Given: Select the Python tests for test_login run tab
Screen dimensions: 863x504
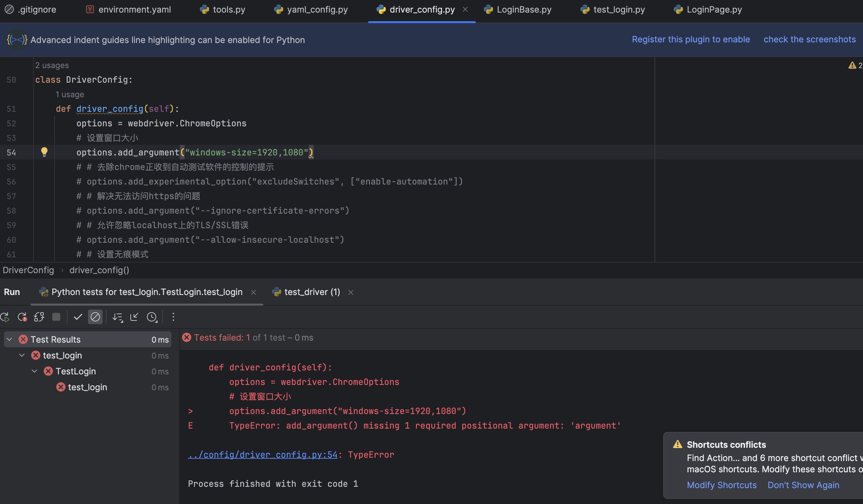Looking at the screenshot, I should [141, 292].
